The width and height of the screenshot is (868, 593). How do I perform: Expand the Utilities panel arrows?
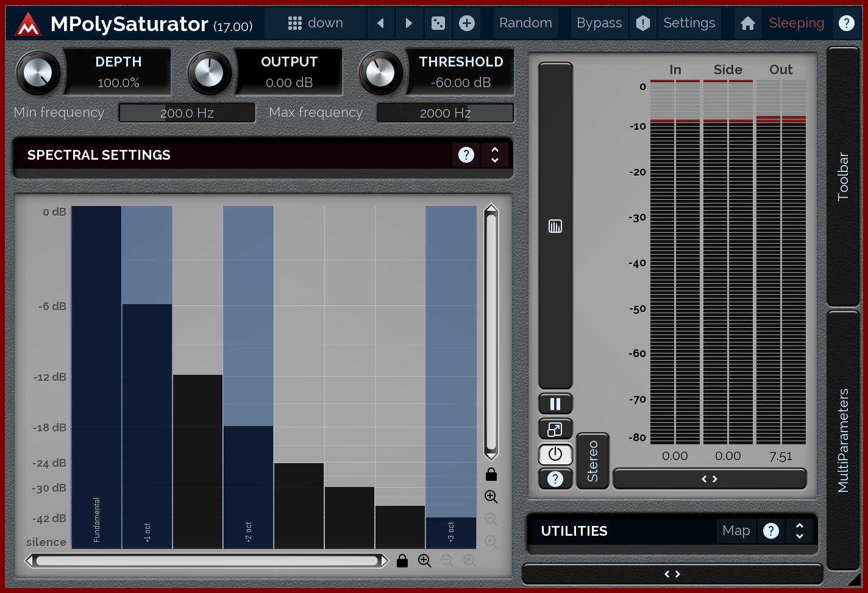pyautogui.click(x=800, y=531)
